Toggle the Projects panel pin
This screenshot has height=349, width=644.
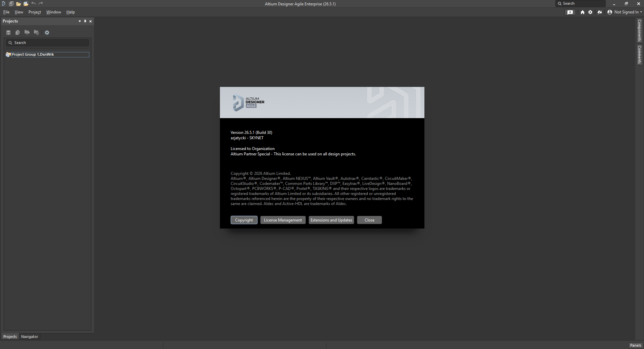pos(85,21)
